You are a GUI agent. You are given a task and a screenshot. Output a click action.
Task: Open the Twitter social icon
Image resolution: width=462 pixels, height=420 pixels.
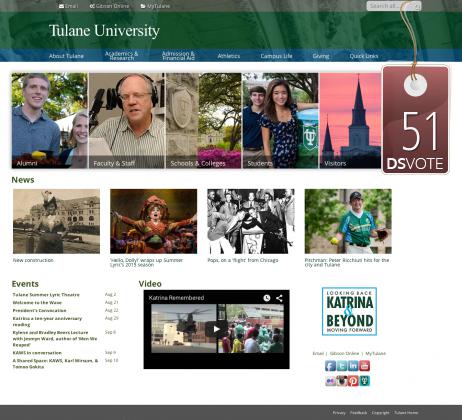click(x=342, y=366)
